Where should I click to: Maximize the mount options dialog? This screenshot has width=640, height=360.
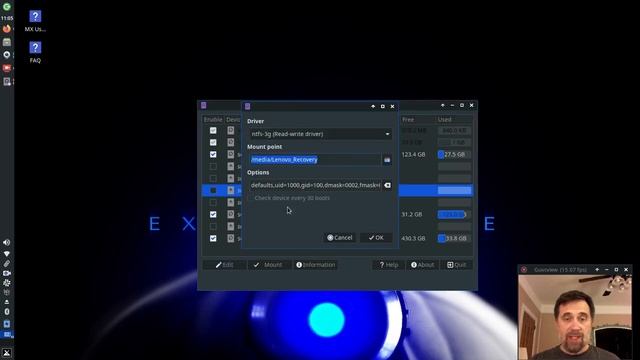pos(382,107)
